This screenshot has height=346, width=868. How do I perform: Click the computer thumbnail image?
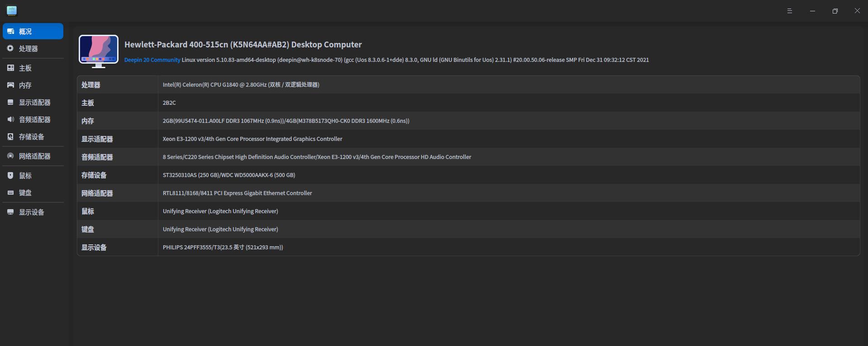point(99,51)
